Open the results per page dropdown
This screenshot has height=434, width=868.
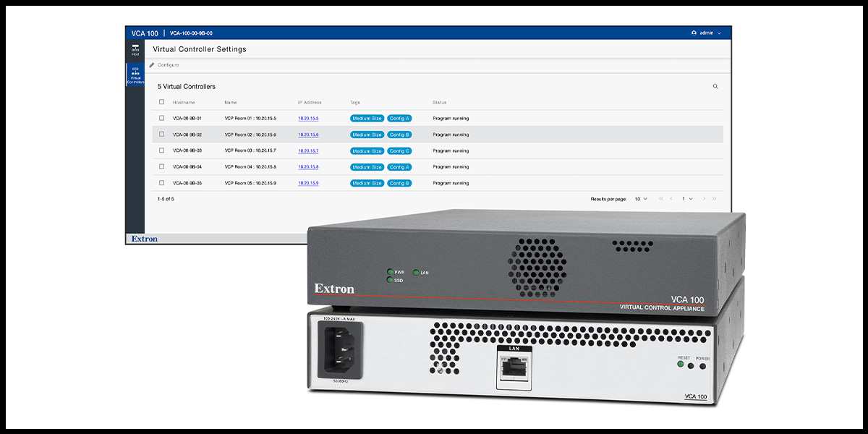point(641,198)
